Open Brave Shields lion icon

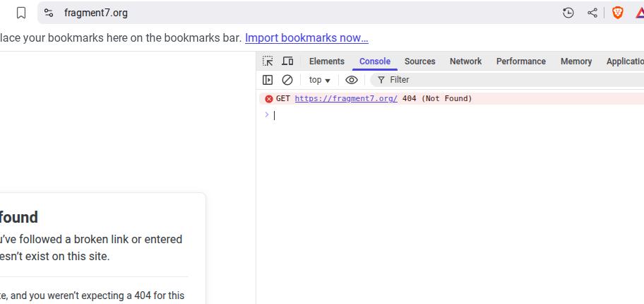coord(617,13)
